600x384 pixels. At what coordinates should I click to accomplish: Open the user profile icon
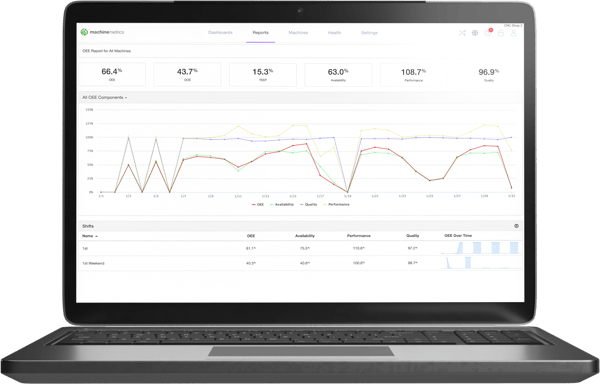coord(514,33)
